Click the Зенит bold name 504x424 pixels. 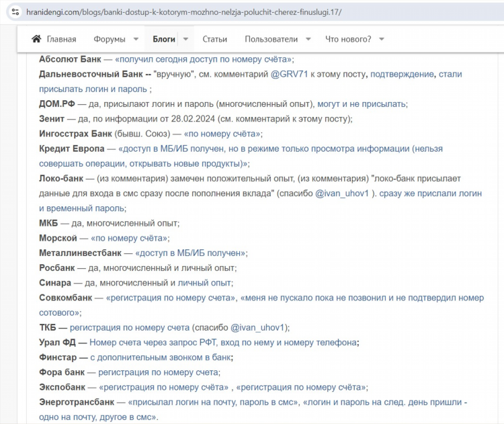[52, 119]
